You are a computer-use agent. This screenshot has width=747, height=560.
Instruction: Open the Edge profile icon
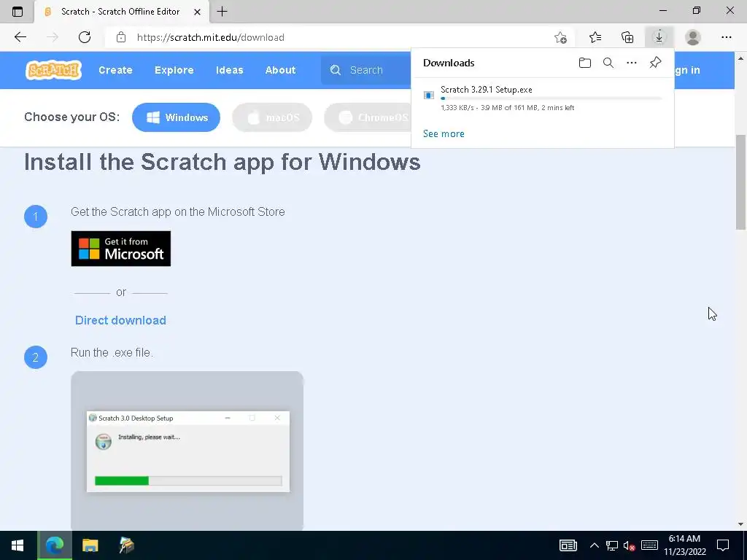(692, 37)
